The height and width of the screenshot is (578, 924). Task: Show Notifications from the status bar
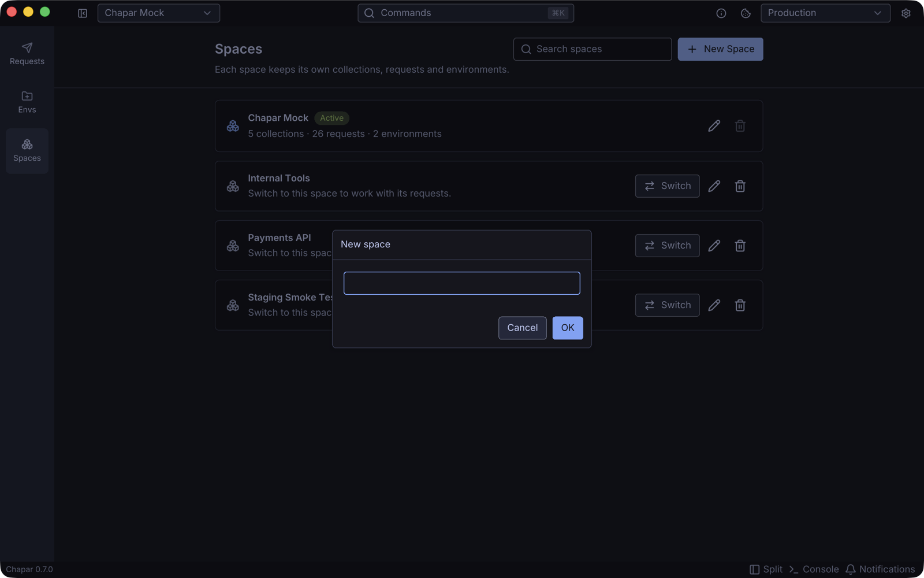click(x=880, y=569)
